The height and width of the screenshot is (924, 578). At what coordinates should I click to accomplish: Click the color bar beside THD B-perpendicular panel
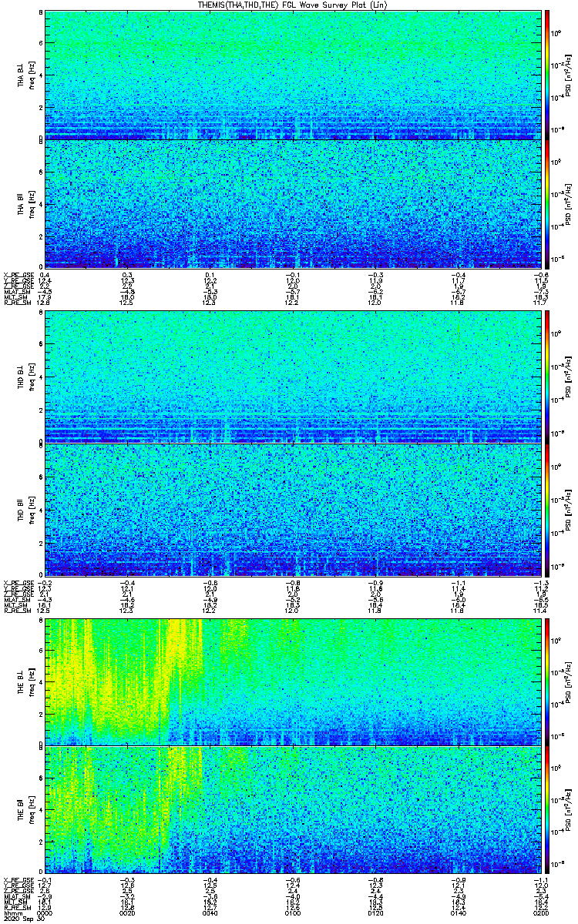(x=547, y=377)
